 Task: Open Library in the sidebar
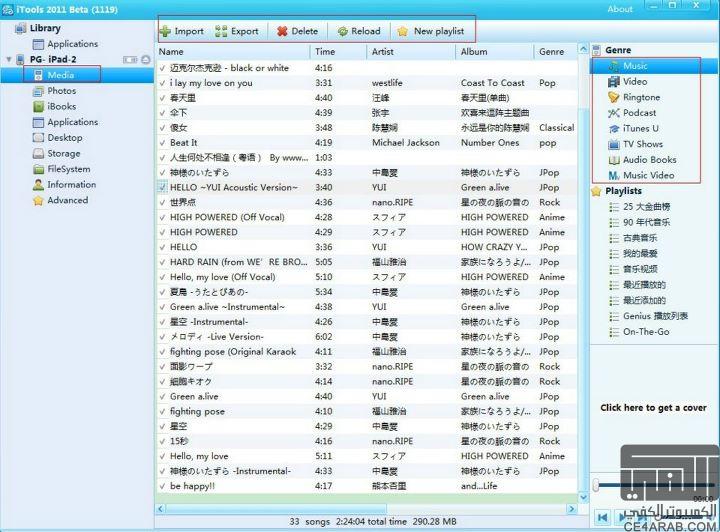39,28
